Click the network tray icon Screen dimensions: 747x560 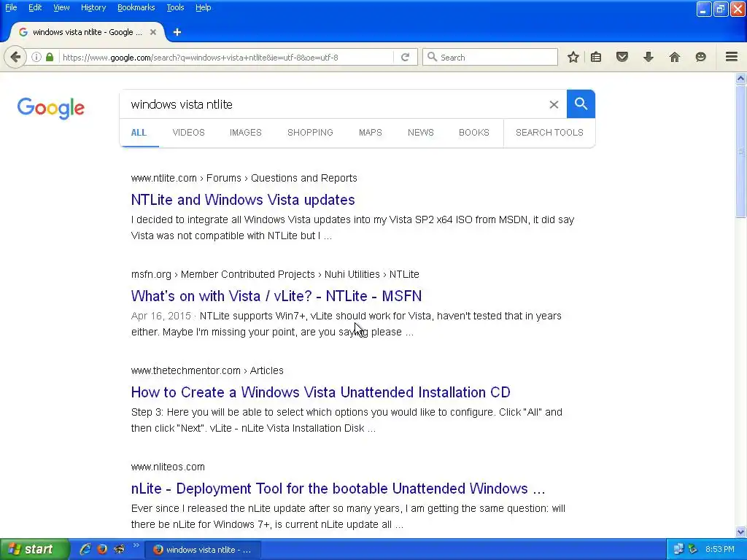point(678,549)
